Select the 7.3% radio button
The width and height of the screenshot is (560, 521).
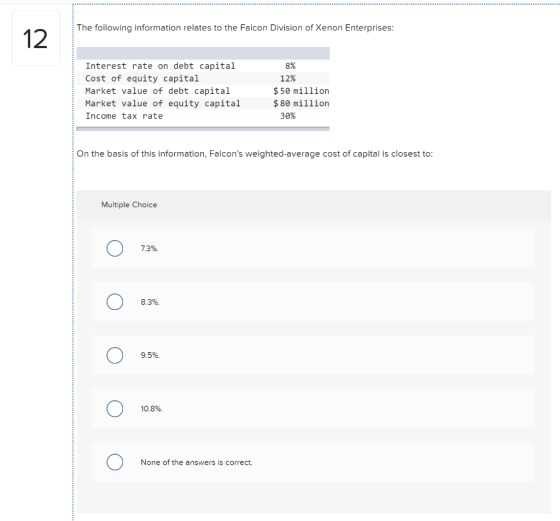pos(115,248)
